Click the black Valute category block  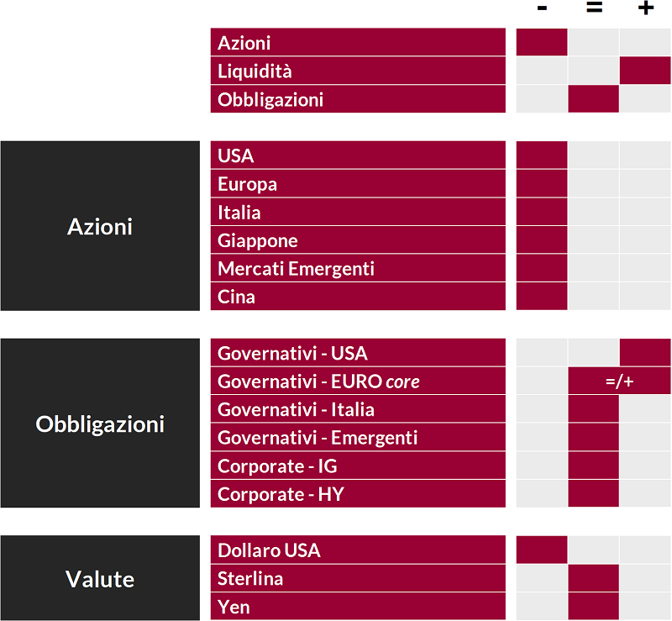(x=100, y=579)
